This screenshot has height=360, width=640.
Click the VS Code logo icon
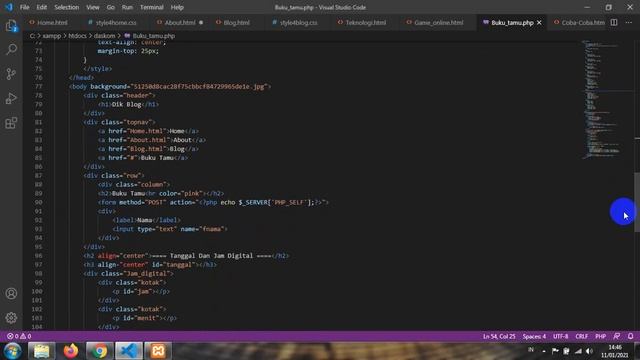[x=9, y=7]
